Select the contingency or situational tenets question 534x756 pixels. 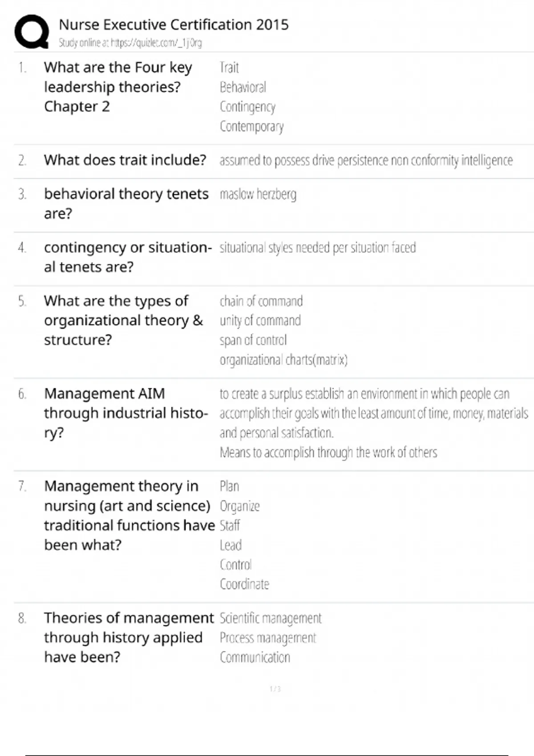128,257
